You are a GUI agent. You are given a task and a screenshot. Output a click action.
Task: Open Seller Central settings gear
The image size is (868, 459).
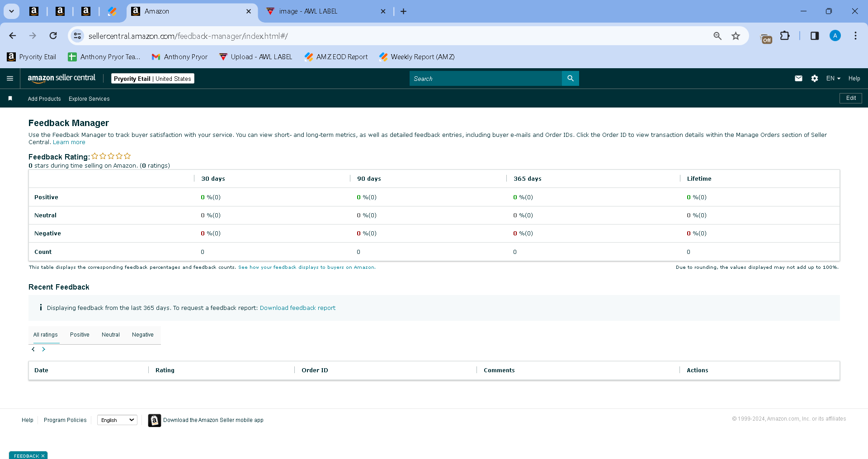coord(815,79)
